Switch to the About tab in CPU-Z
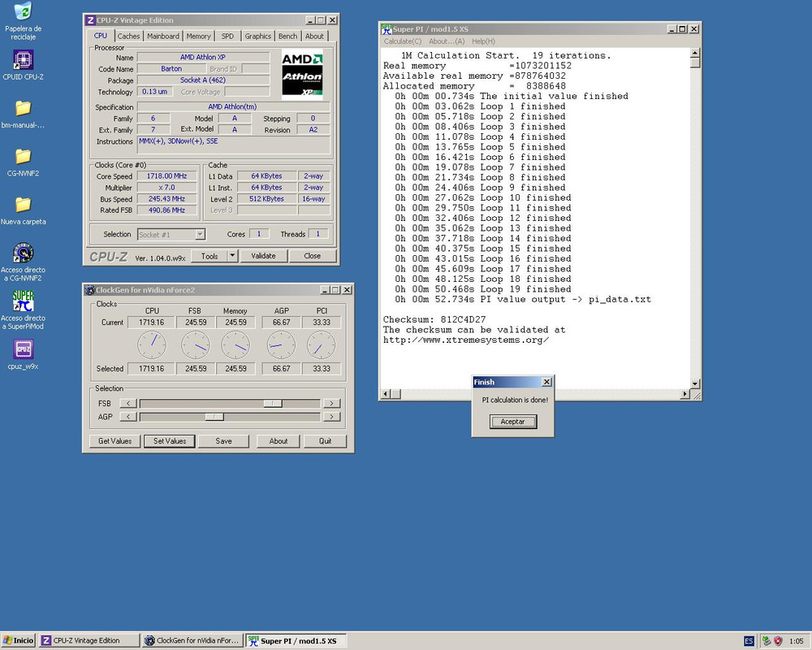 [314, 37]
